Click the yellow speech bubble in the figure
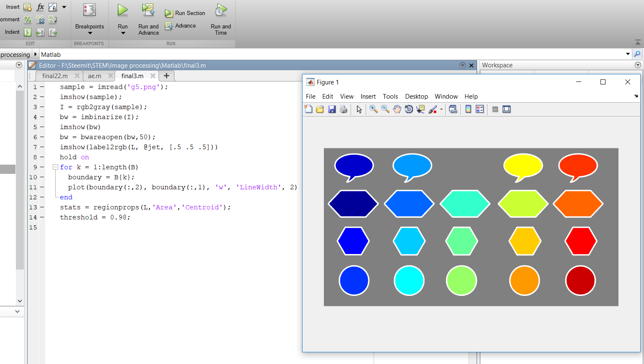This screenshot has height=364, width=644. click(523, 165)
